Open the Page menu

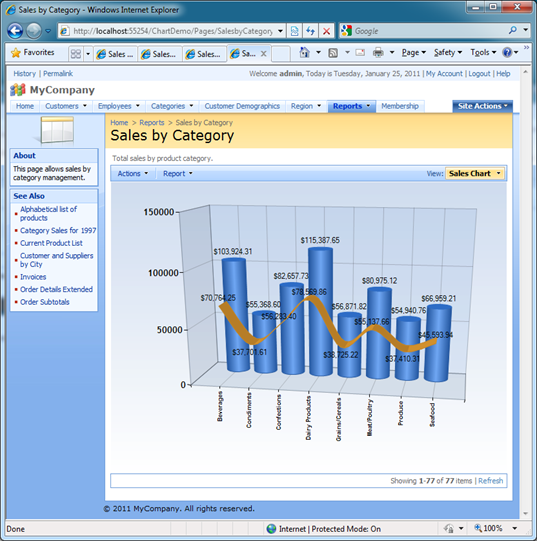(x=413, y=52)
